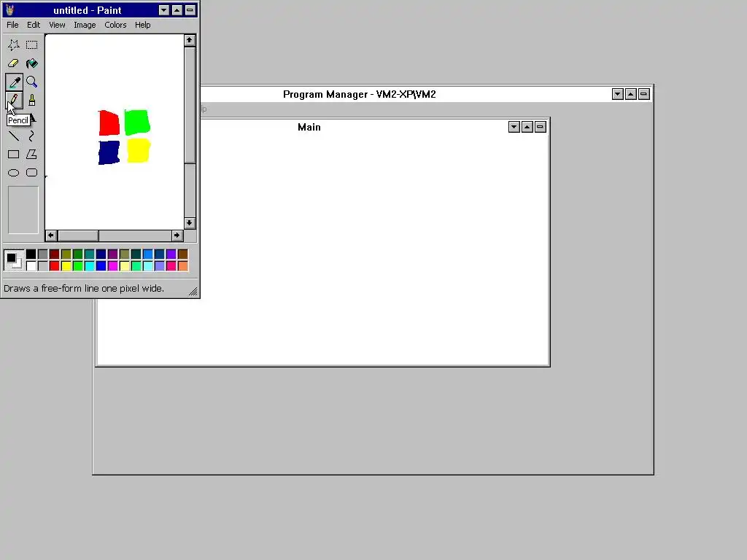Screen dimensions: 747x560
Task: Click the canvas scroll right arrow
Action: [x=177, y=236]
